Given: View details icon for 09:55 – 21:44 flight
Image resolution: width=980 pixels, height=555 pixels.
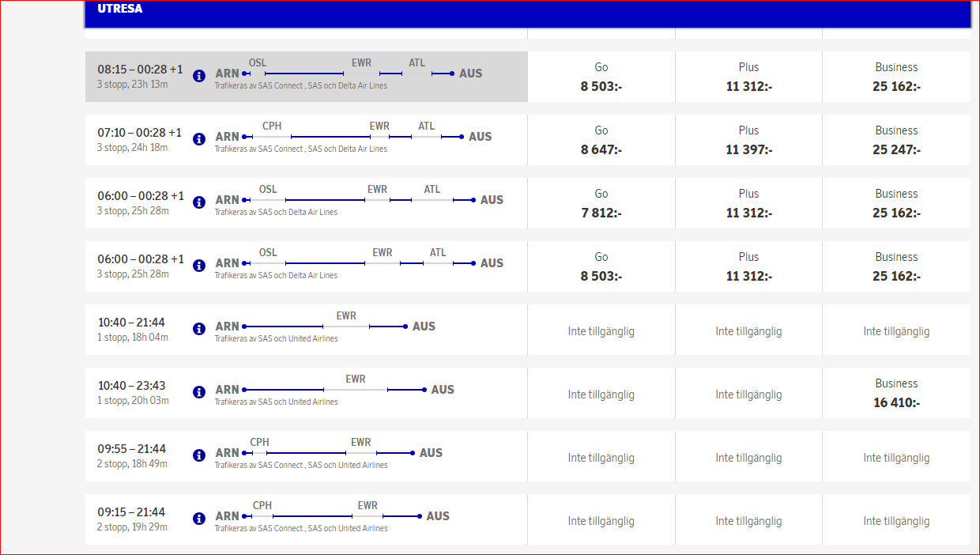Looking at the screenshot, I should (199, 455).
